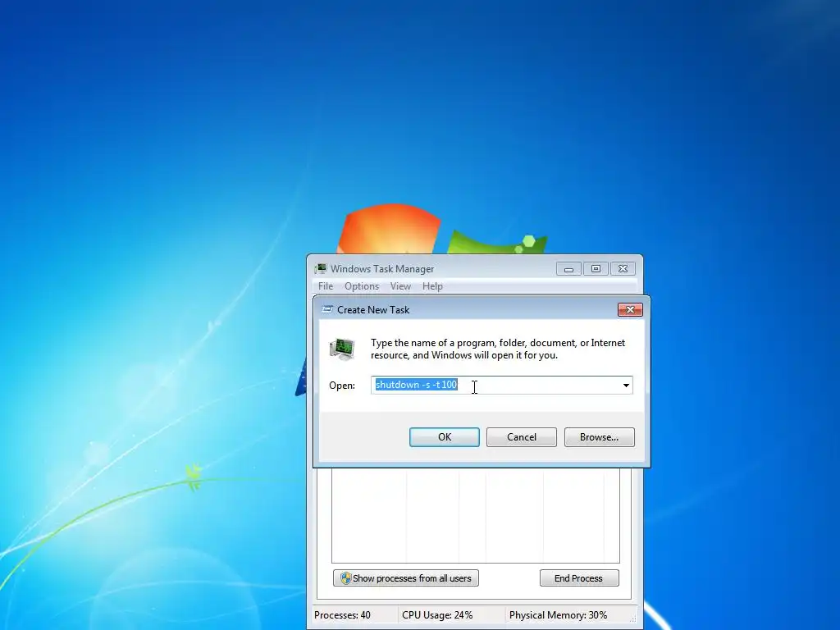Click the Processes: 40 status text
The image size is (840, 630).
(x=342, y=615)
